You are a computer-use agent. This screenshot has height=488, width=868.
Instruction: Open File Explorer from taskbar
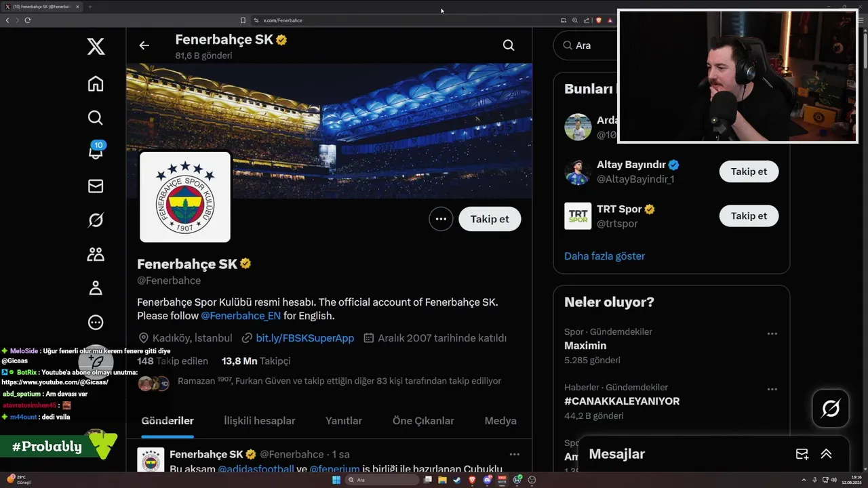pos(442,480)
